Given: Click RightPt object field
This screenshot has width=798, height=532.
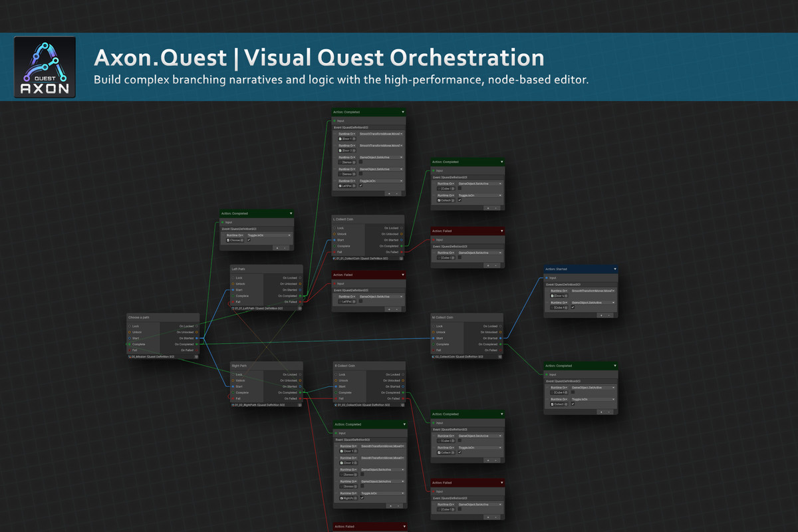Looking at the screenshot, I should (x=348, y=497).
